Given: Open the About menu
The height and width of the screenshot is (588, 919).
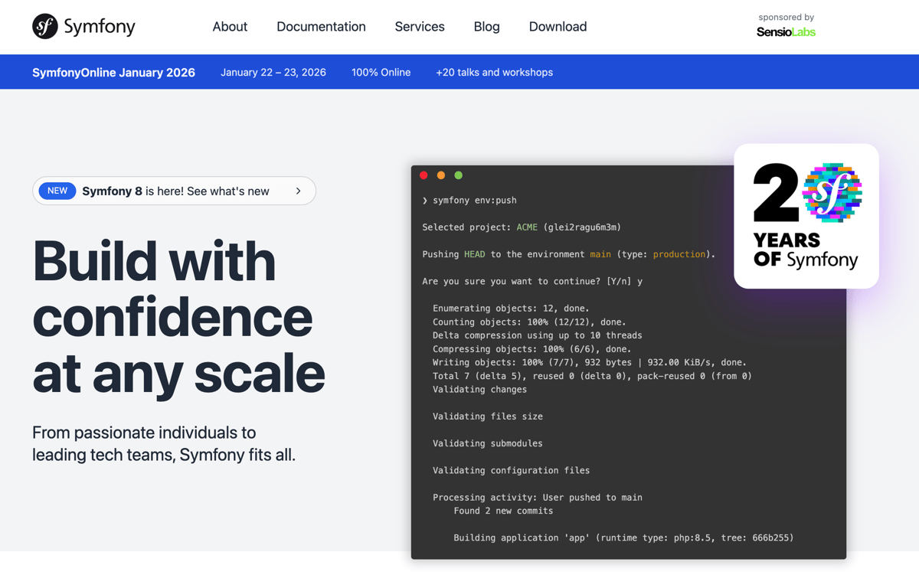Looking at the screenshot, I should click(x=230, y=26).
